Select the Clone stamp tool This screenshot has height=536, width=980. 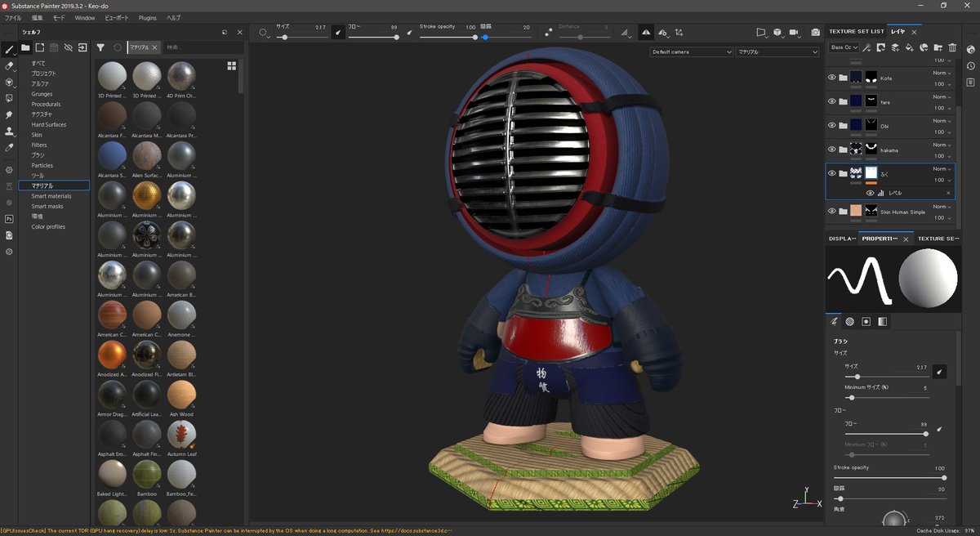9,131
